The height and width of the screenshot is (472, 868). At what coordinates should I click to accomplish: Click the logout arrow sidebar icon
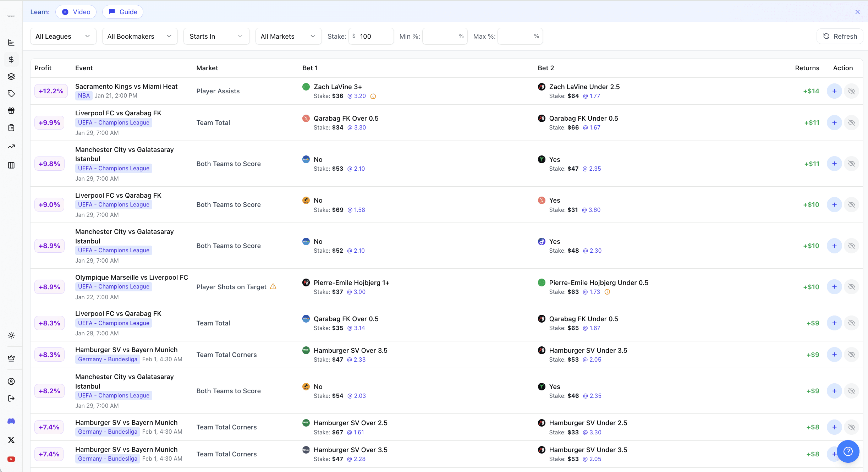[x=11, y=399]
